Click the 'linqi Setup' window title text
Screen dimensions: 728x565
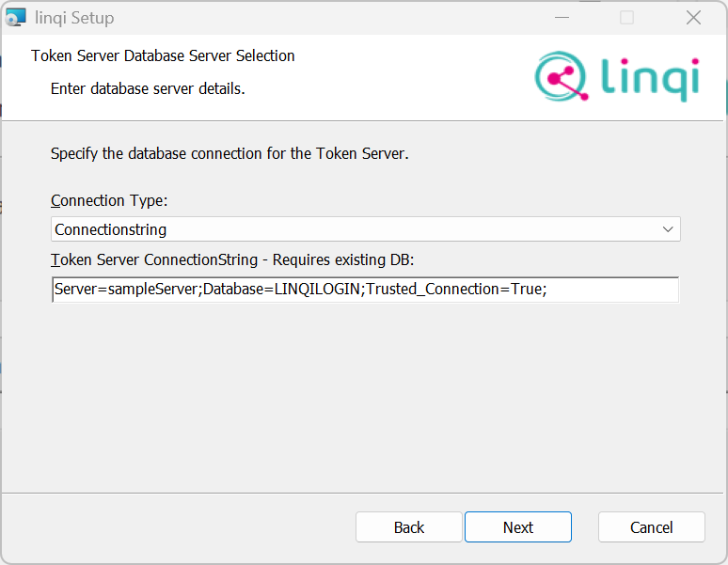(x=74, y=18)
